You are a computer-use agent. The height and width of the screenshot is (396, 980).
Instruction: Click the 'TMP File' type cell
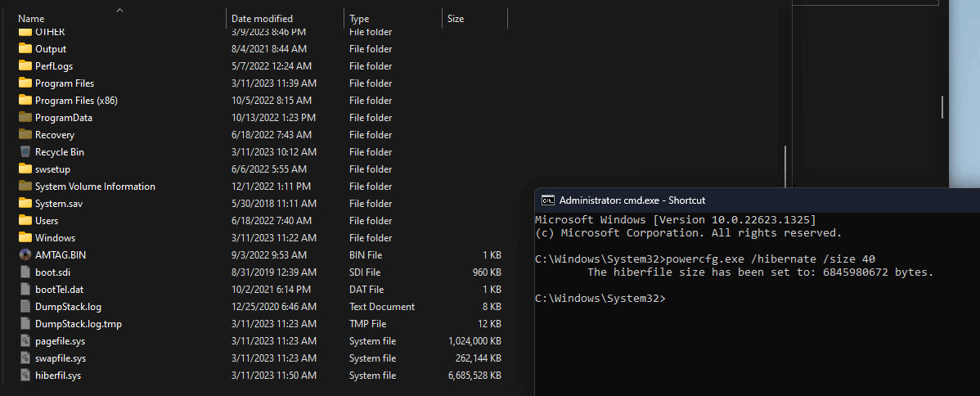click(367, 324)
